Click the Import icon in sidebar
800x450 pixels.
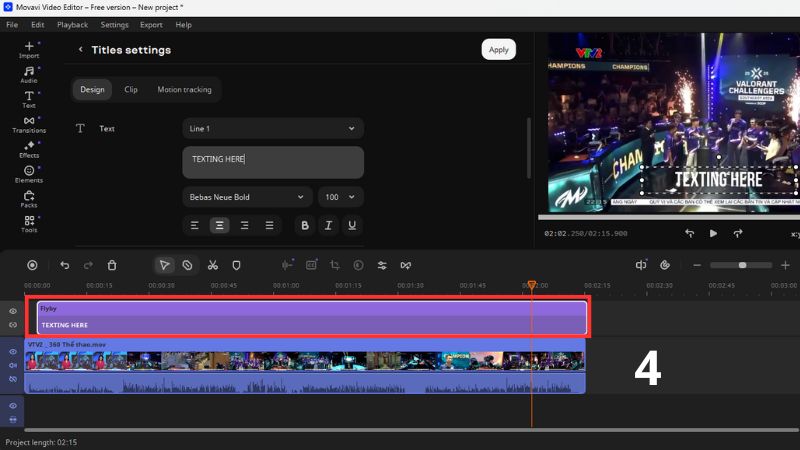[29, 49]
